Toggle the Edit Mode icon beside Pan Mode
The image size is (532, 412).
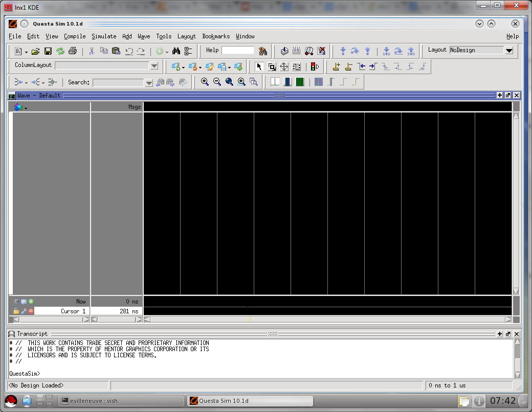tap(297, 67)
